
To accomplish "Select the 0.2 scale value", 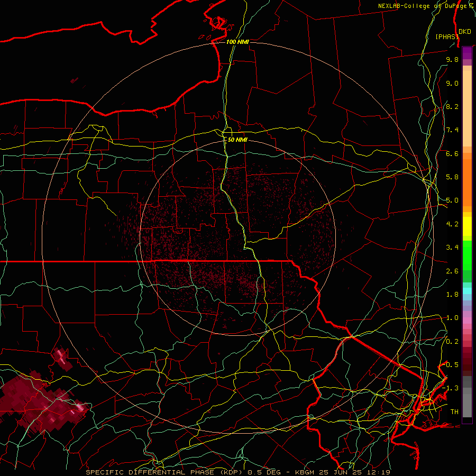I will point(452,342).
